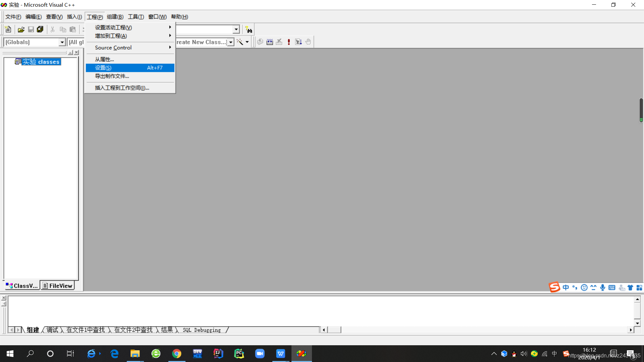Create a new text file from toolbar
644x362 pixels.
pos(8,29)
